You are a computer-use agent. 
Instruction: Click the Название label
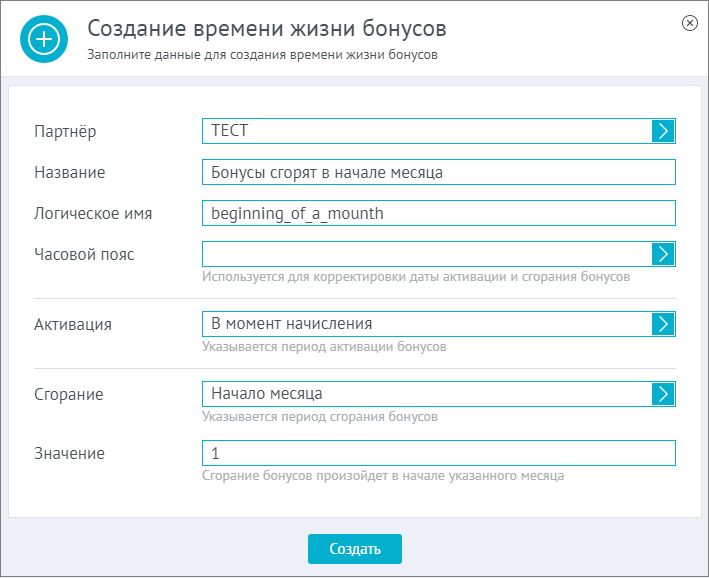70,172
